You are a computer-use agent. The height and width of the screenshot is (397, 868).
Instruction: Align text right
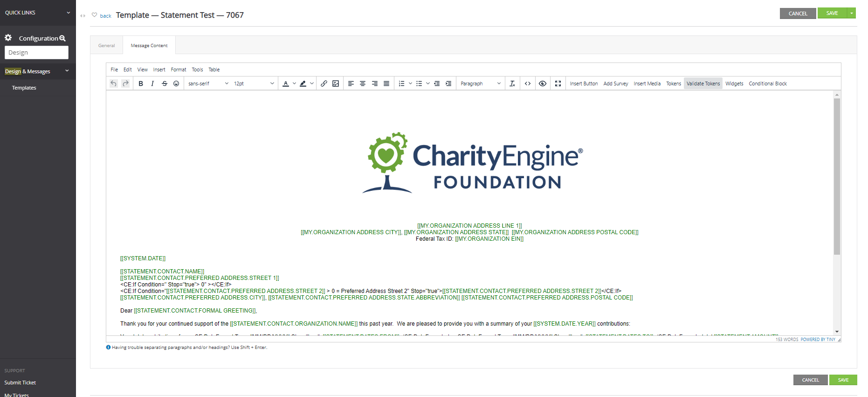pyautogui.click(x=375, y=84)
